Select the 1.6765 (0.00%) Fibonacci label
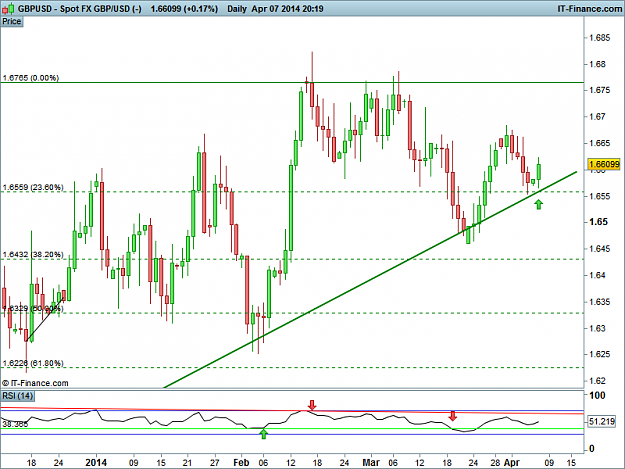Screen dimensions: 625x469 pos(31,78)
